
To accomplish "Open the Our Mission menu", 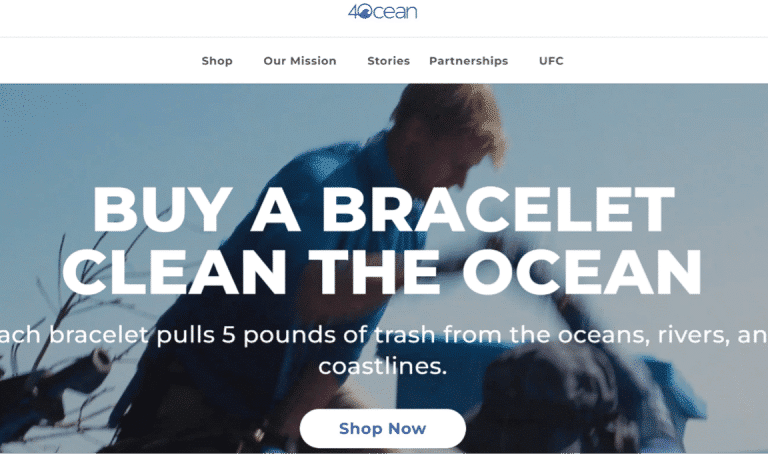I will point(300,61).
